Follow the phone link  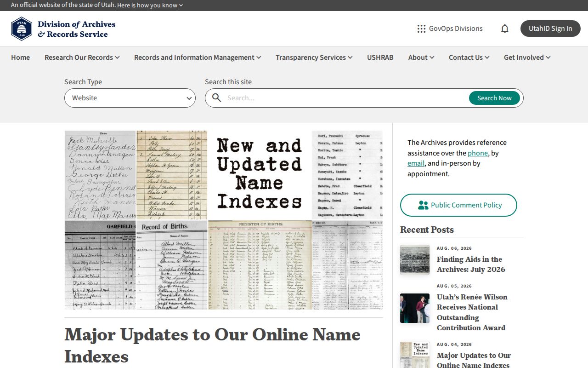478,153
